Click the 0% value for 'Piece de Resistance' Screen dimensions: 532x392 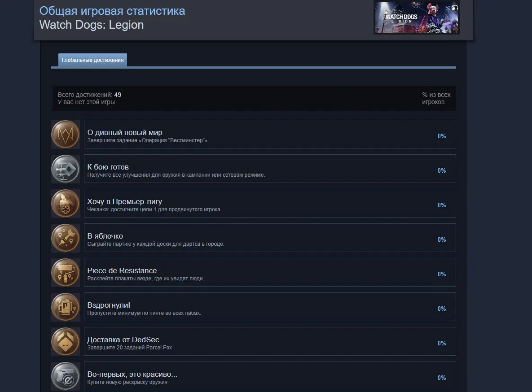(441, 274)
